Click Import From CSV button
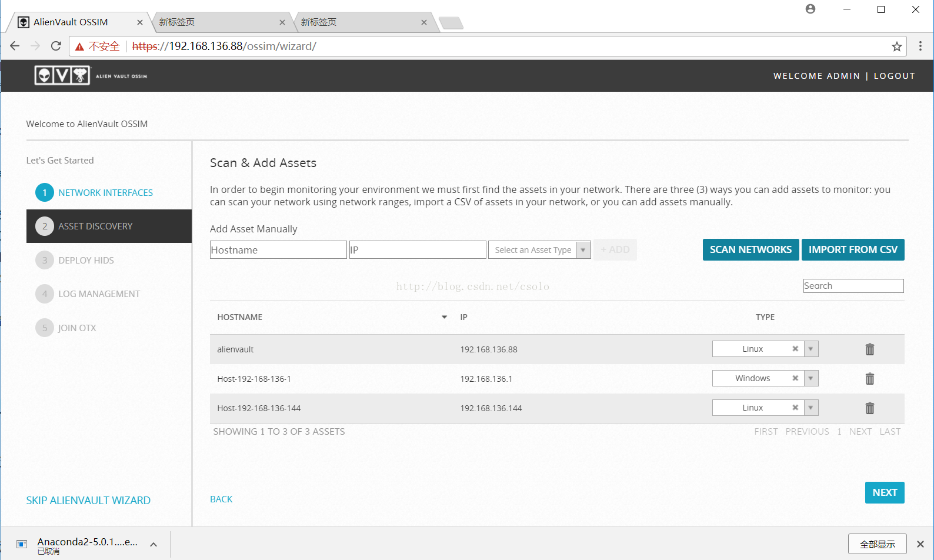Screen dimensions: 934x560 click(x=853, y=249)
